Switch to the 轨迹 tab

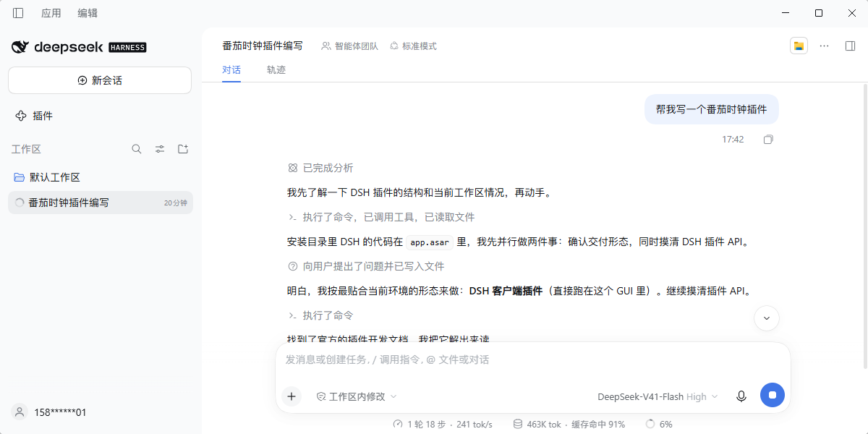276,70
